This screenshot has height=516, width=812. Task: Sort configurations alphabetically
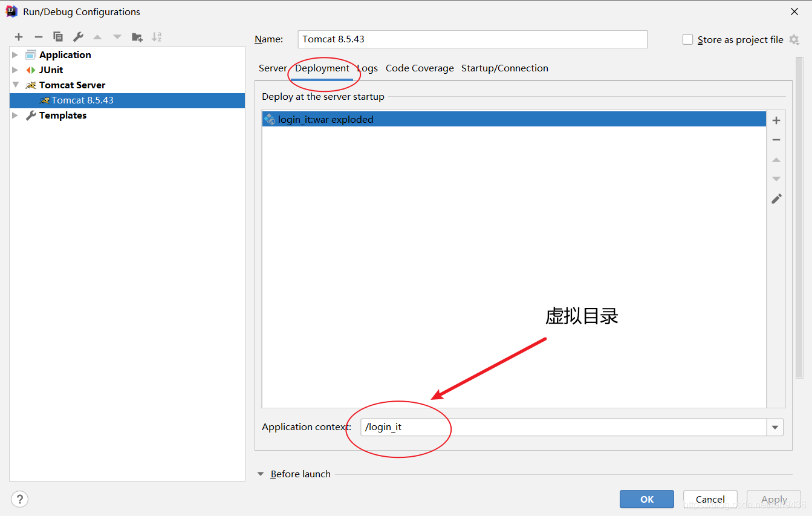click(x=157, y=37)
